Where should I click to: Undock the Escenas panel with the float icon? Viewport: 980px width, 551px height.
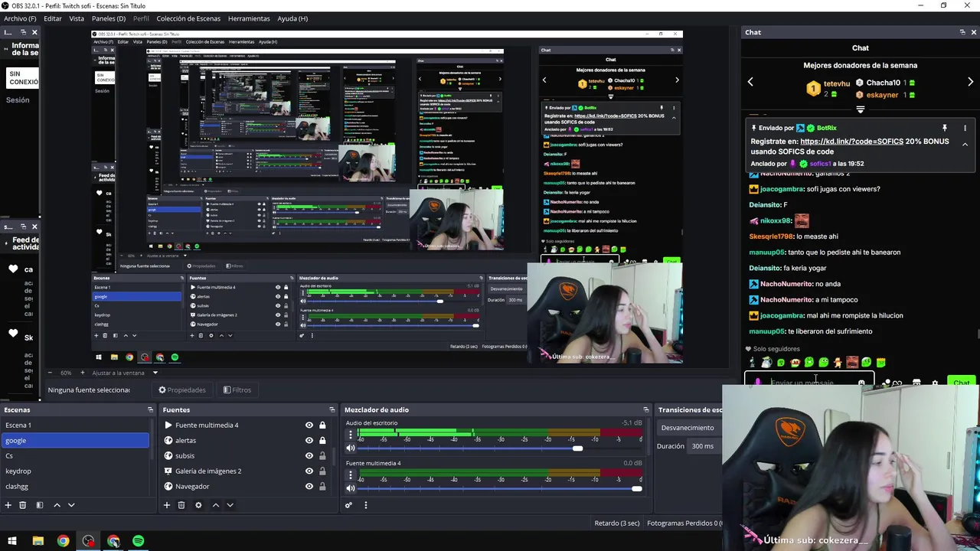click(x=151, y=409)
